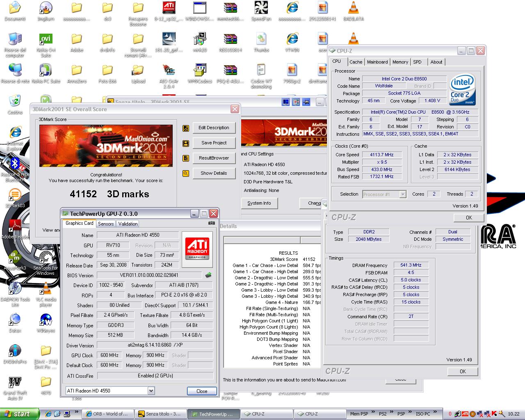Switch to the Memory tab in CPU-Z
The width and height of the screenshot is (525, 420).
400,62
